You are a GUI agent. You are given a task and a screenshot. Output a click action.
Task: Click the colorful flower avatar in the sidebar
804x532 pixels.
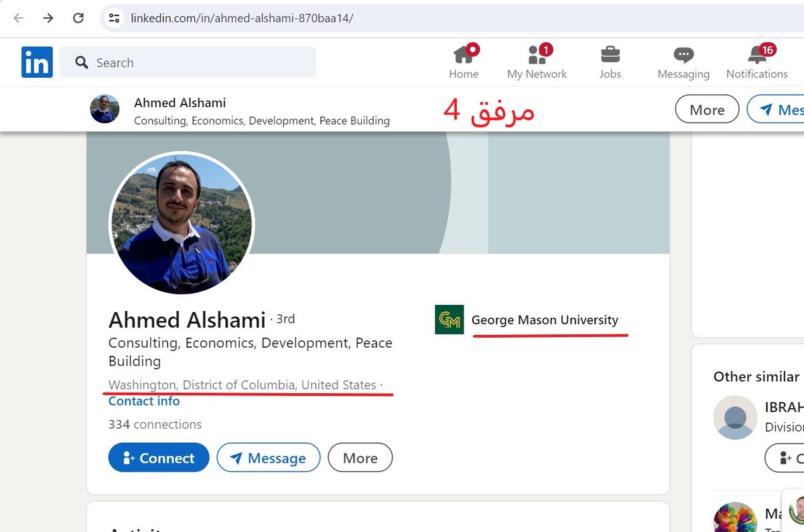coord(735,517)
